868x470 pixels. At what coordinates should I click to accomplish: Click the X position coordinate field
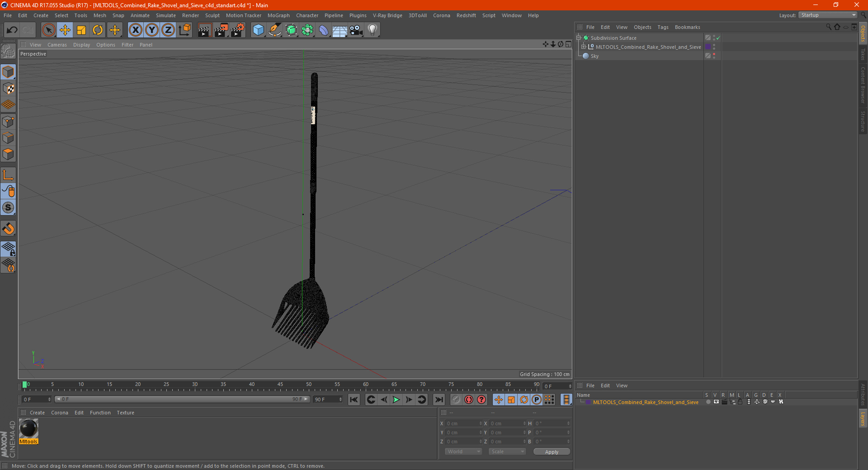[x=464, y=423]
